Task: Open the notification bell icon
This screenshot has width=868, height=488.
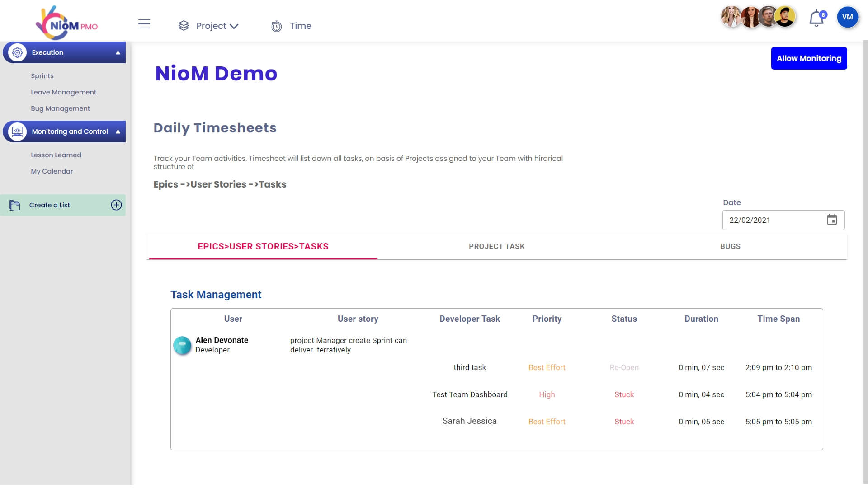Action: point(816,19)
